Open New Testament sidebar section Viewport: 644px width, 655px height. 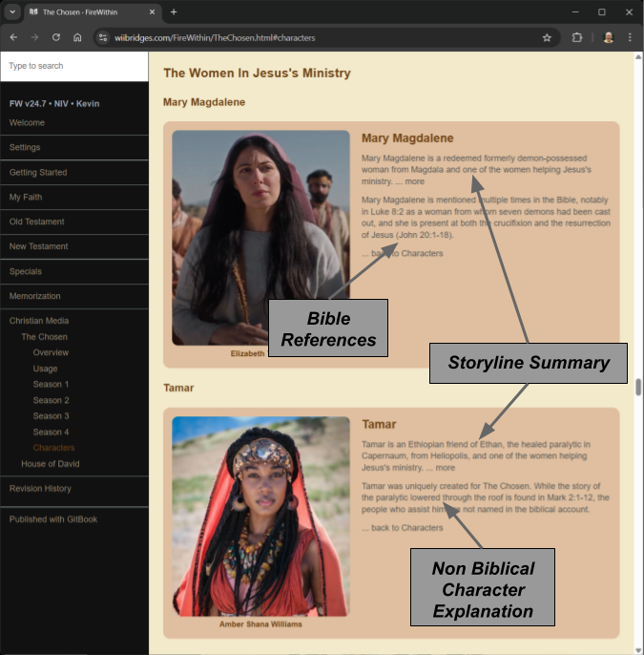tap(38, 246)
